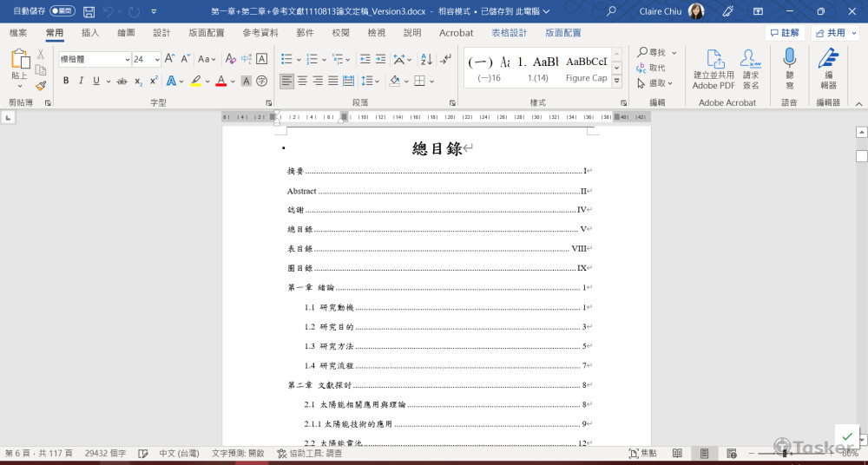Toggle Italic formatting
Screen dimensions: 868x465
[81, 81]
